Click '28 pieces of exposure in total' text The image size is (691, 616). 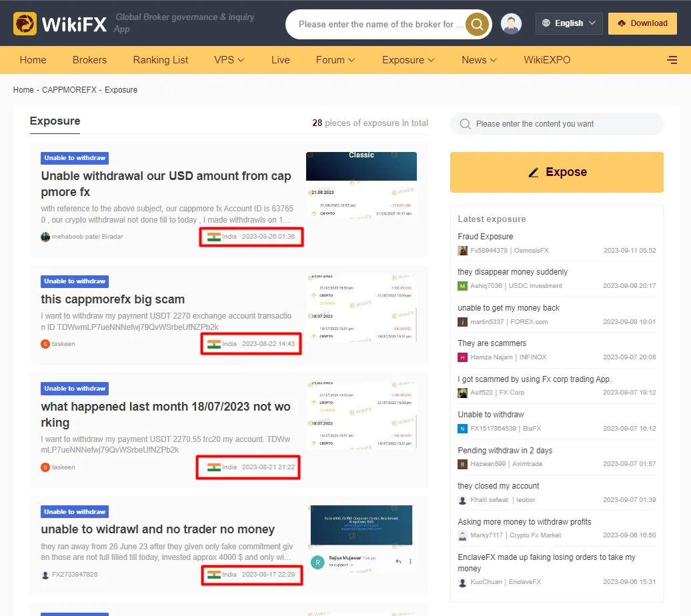(370, 123)
